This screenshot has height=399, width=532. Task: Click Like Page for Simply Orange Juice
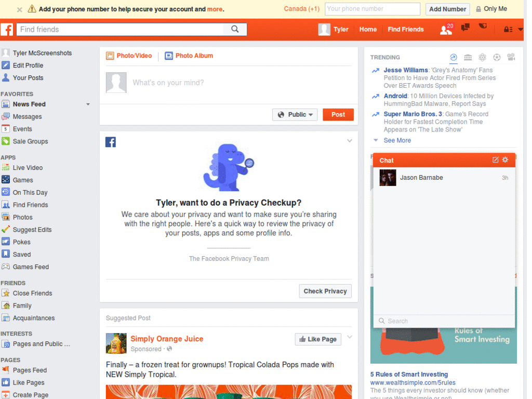click(318, 339)
